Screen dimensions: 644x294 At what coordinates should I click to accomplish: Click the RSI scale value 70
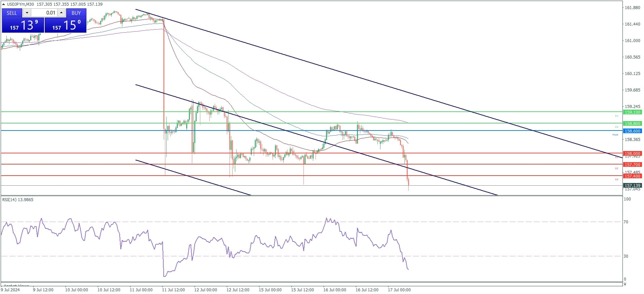click(626, 222)
